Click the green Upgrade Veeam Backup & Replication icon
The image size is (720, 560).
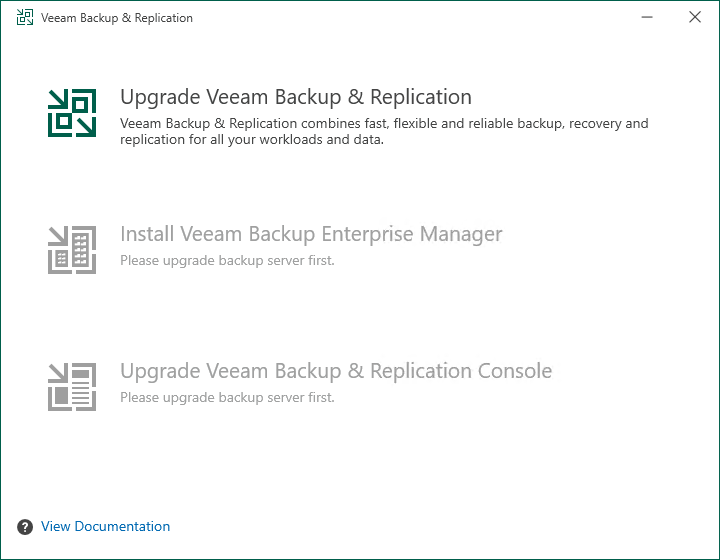pyautogui.click(x=72, y=113)
